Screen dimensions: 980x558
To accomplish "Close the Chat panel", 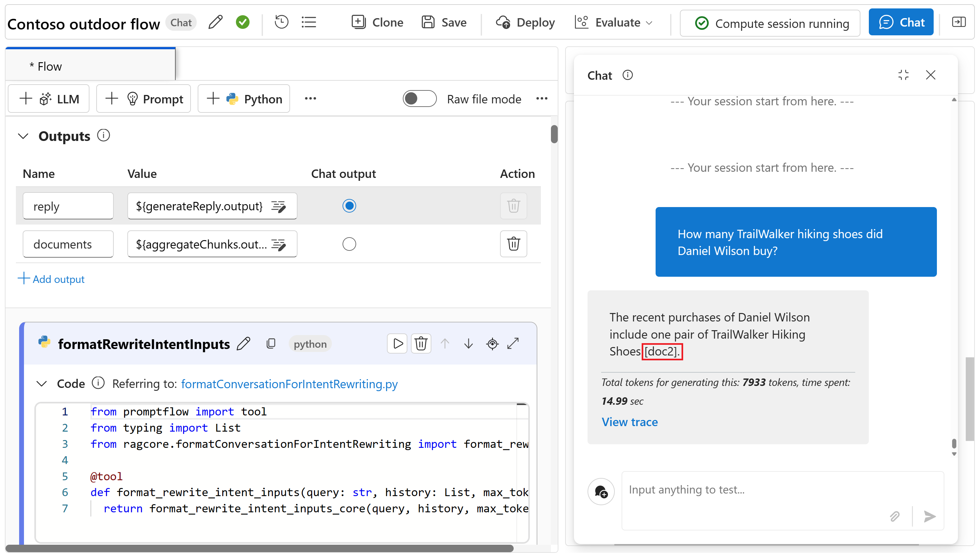I will click(930, 75).
